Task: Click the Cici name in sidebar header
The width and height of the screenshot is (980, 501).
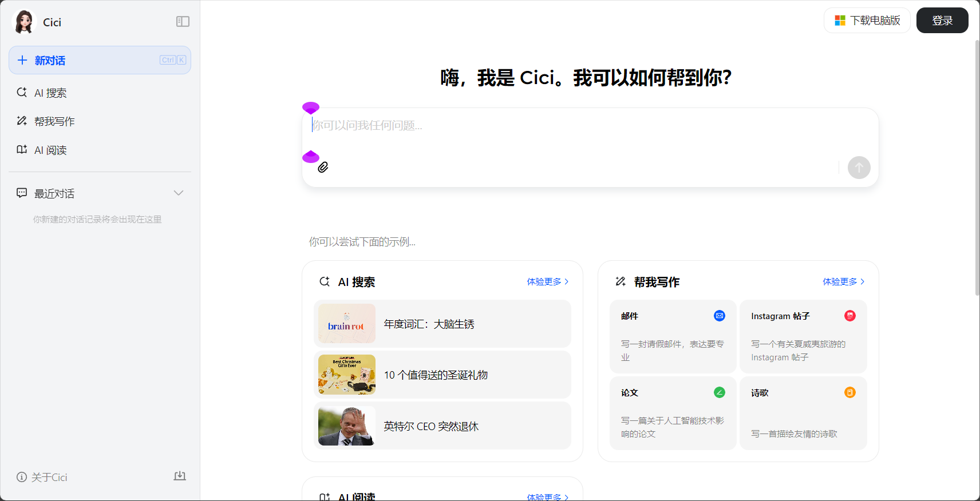Action: (x=52, y=22)
